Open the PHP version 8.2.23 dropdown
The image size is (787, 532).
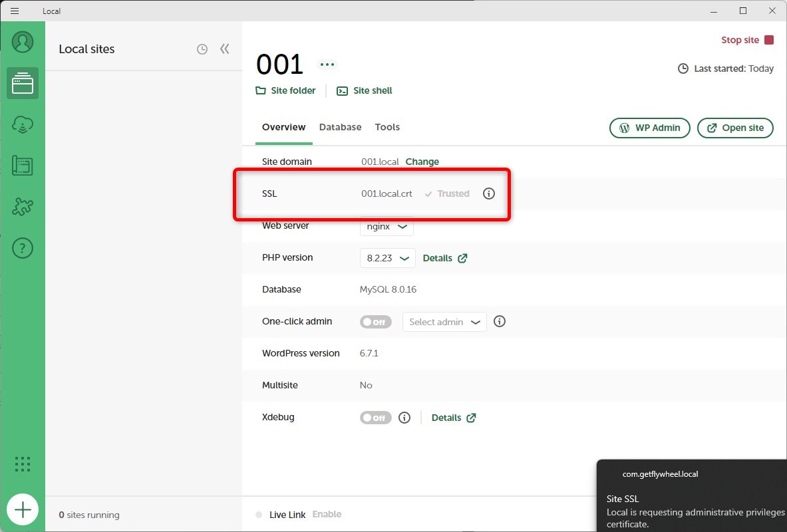(x=387, y=258)
